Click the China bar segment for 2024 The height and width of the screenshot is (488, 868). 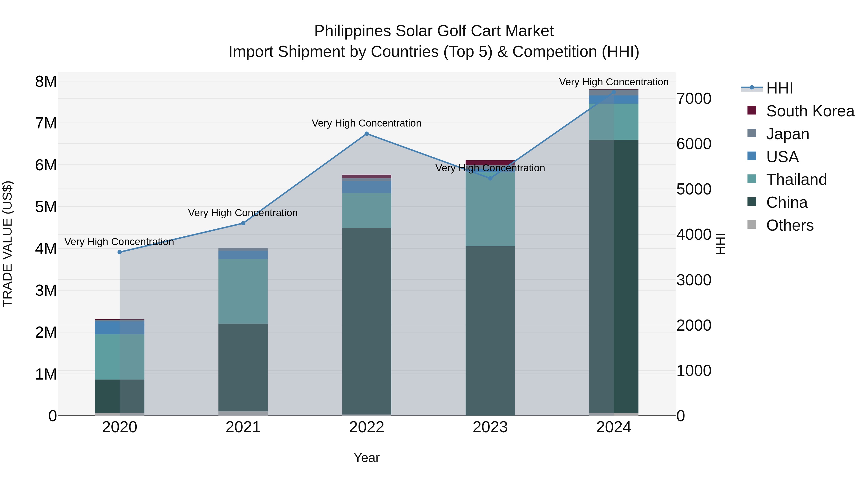[x=614, y=276]
